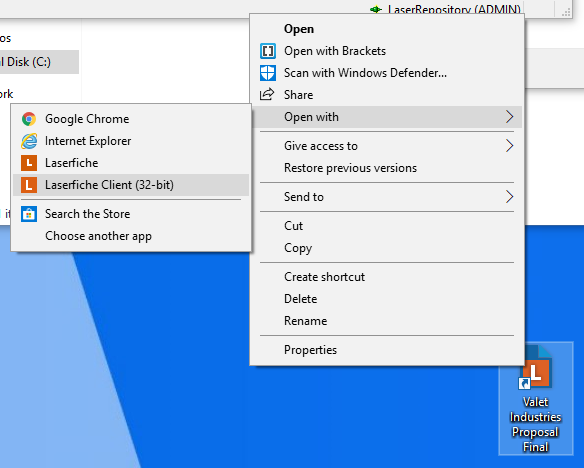Choose Restore previous versions

tap(387, 168)
